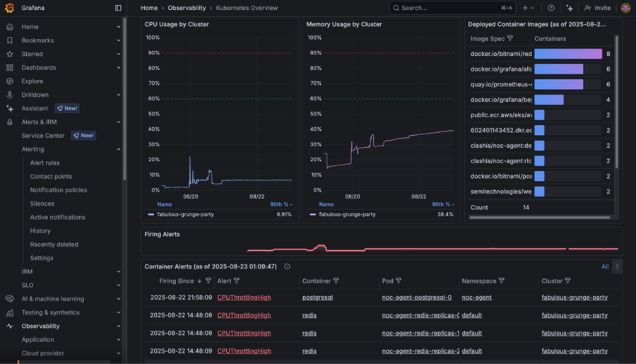Open the user profile avatar

point(625,8)
